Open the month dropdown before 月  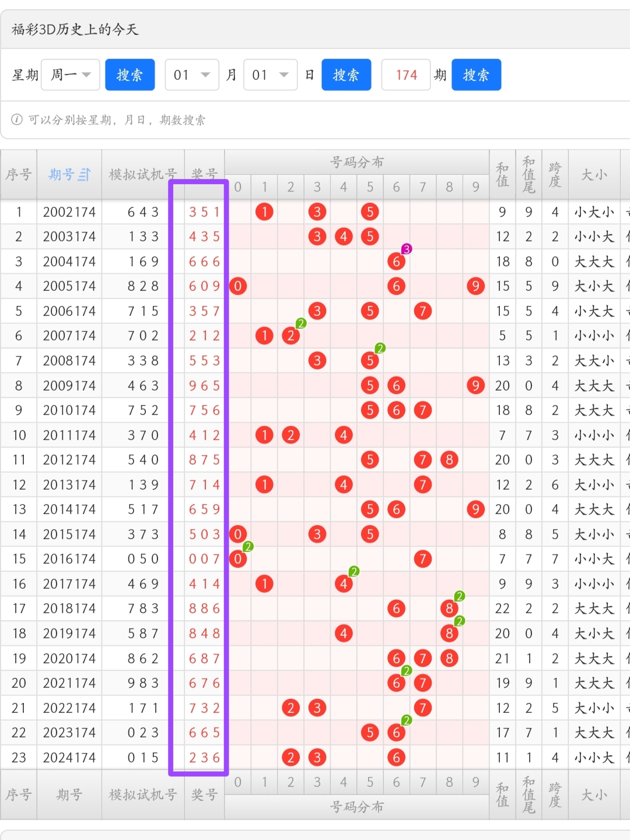(192, 75)
